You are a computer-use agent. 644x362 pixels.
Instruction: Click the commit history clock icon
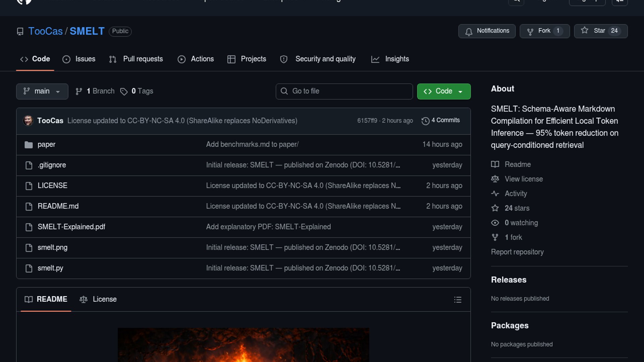point(425,121)
